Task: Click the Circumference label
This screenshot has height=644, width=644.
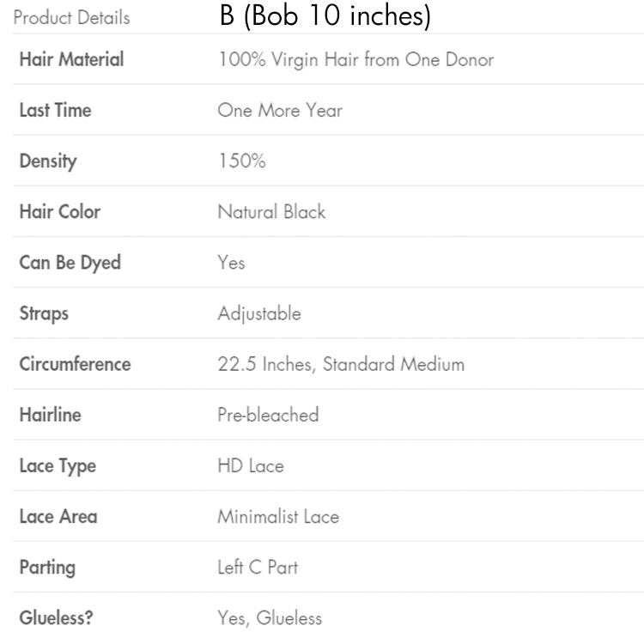Action: coord(75,364)
